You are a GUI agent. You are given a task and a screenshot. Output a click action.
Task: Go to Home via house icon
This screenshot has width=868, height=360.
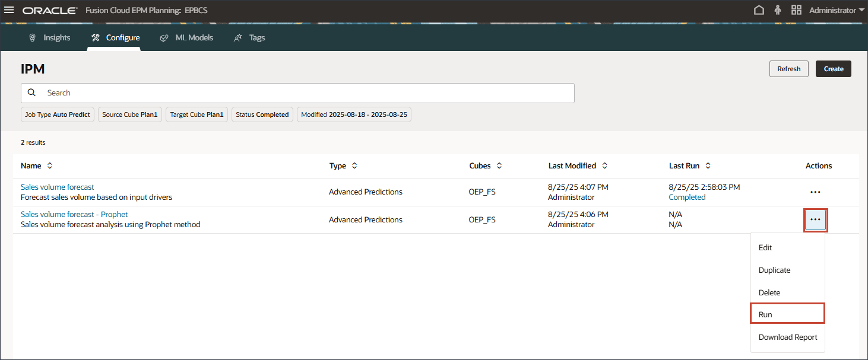click(759, 10)
